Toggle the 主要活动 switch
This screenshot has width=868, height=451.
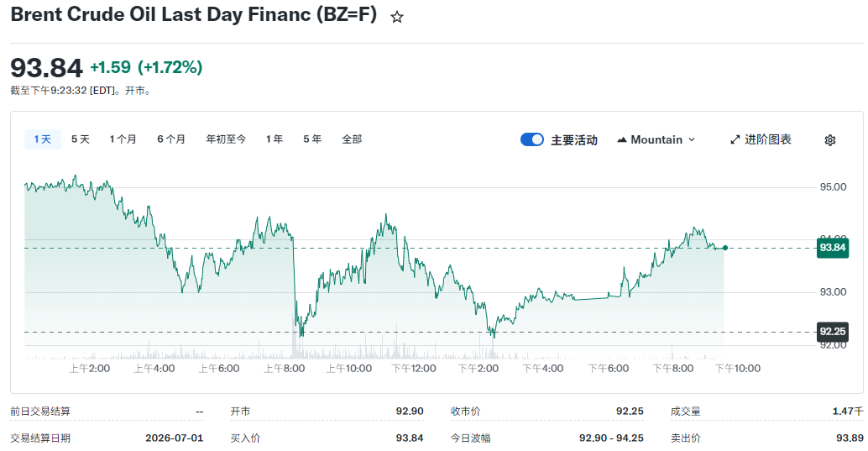(x=532, y=139)
